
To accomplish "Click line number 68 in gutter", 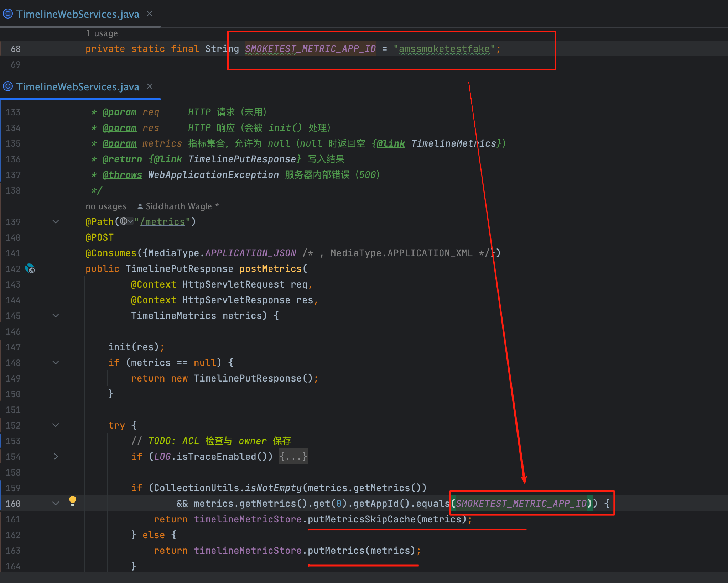I will click(x=16, y=49).
